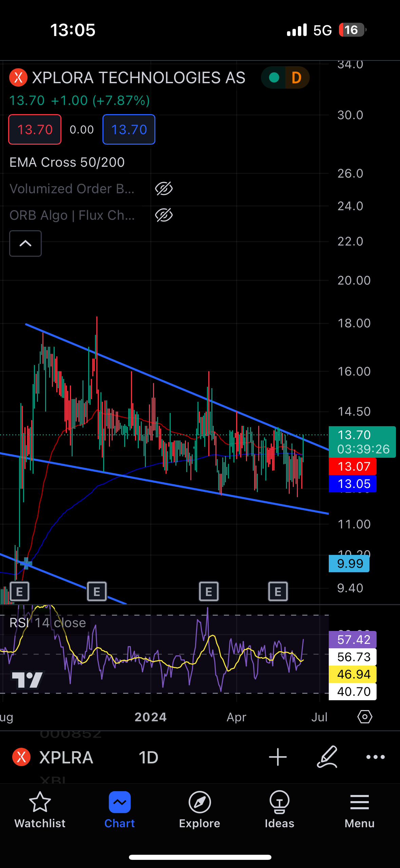This screenshot has width=400, height=868.
Task: Change the 1D timeframe interval
Action: click(148, 758)
